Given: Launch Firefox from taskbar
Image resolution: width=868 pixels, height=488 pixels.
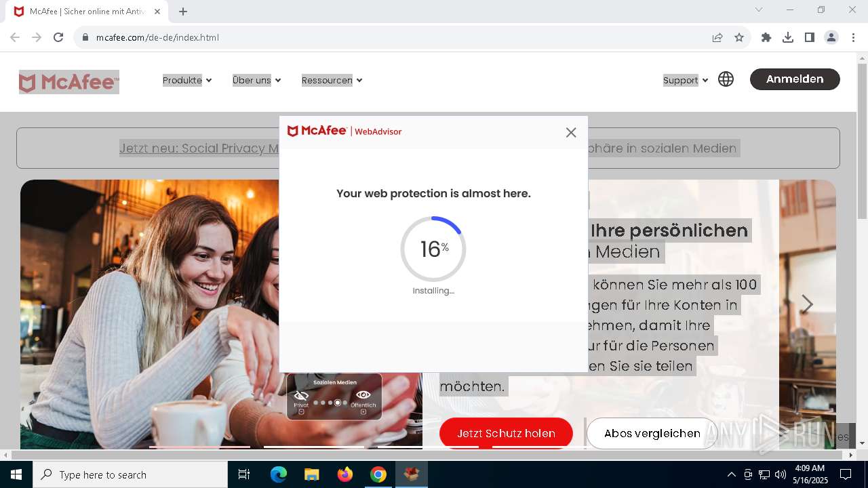Looking at the screenshot, I should pyautogui.click(x=345, y=474).
